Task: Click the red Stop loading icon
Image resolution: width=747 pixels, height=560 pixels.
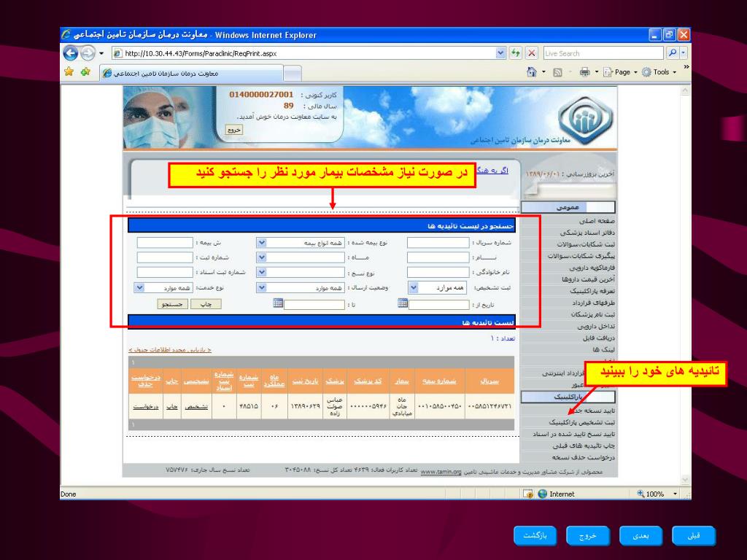Action: (x=532, y=52)
